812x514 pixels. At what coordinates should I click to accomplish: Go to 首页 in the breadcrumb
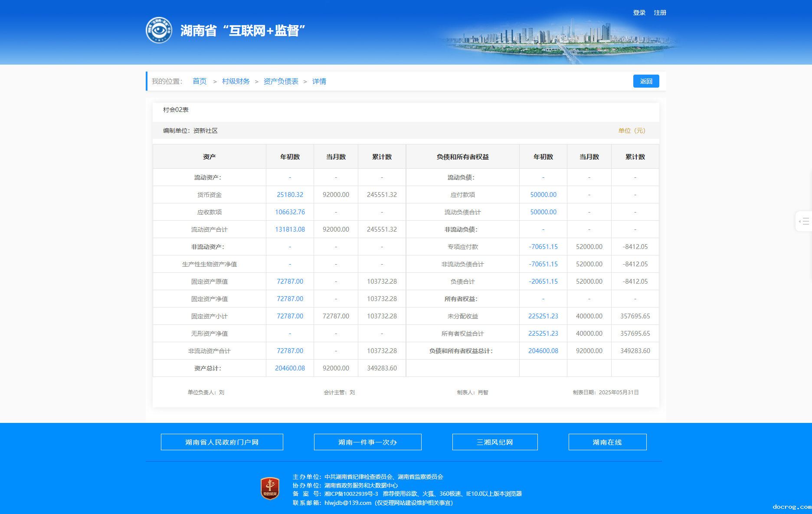(x=200, y=81)
